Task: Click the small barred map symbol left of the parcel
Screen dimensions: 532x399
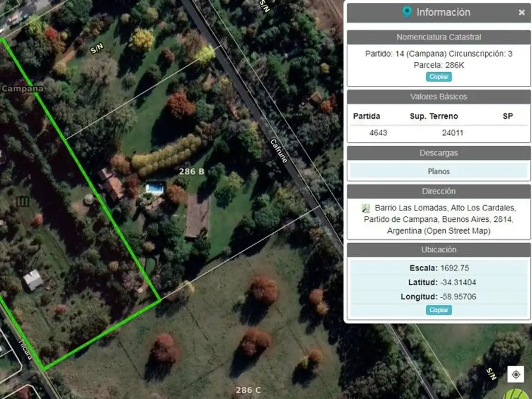Action: pyautogui.click(x=23, y=202)
